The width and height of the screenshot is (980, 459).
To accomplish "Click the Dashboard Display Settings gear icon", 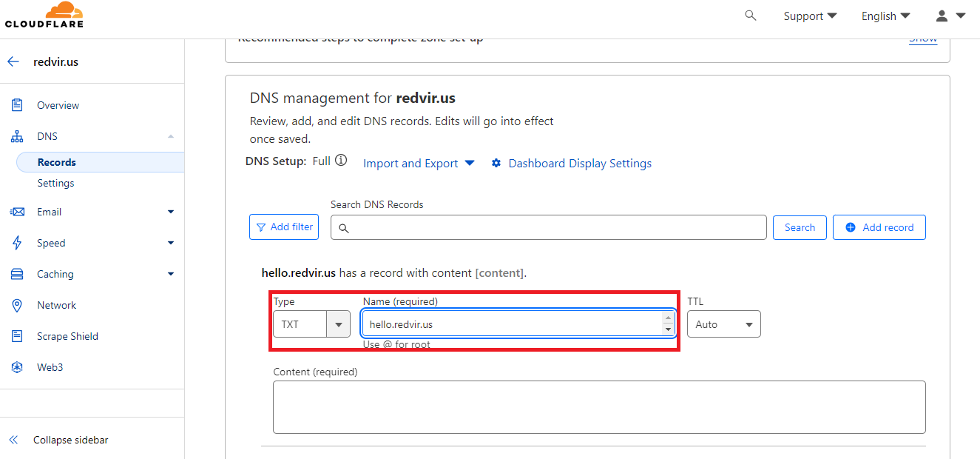I will coord(496,163).
